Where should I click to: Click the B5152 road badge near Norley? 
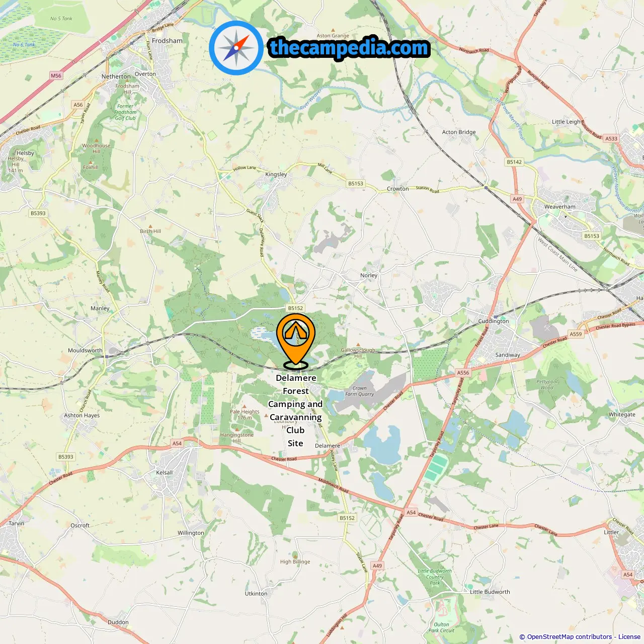coord(295,308)
